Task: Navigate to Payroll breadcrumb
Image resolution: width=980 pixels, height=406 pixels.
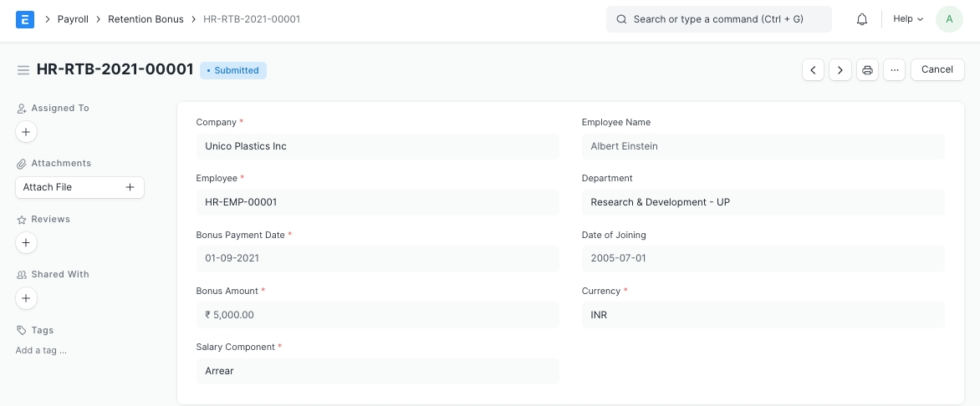Action: tap(73, 19)
